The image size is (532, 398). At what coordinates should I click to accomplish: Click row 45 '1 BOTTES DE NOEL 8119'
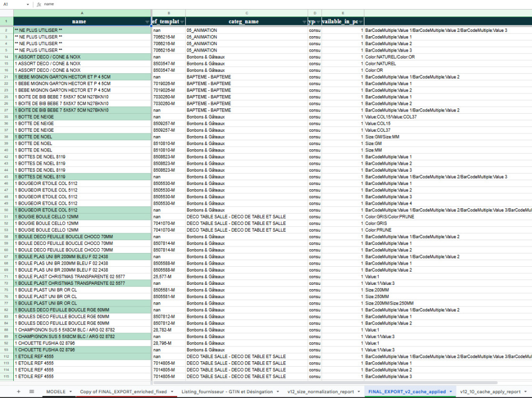tap(82, 177)
